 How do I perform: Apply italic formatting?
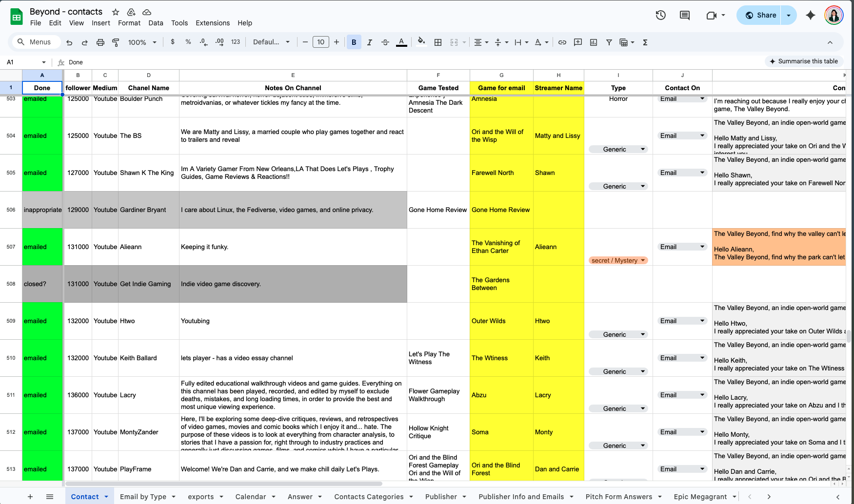pyautogui.click(x=370, y=42)
